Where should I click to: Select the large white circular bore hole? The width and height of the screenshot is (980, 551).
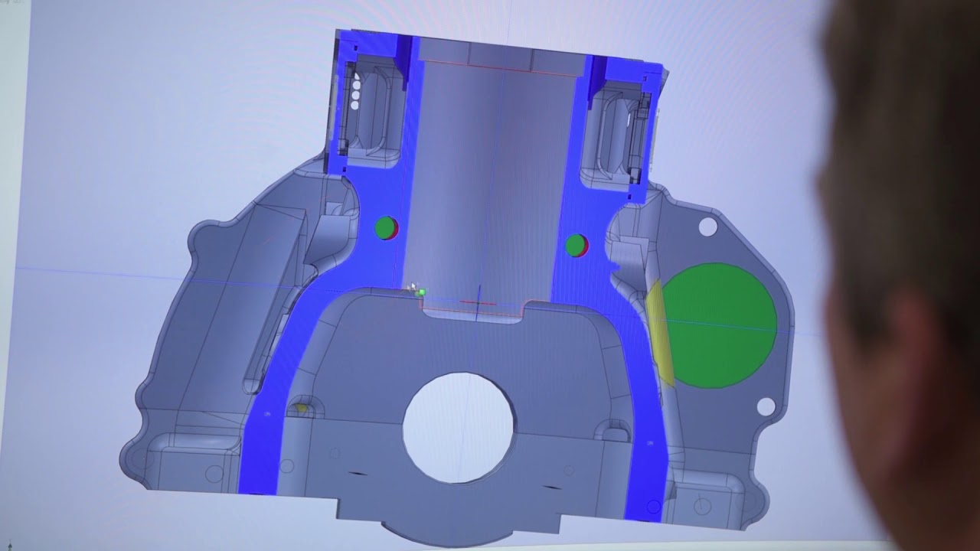coord(459,428)
